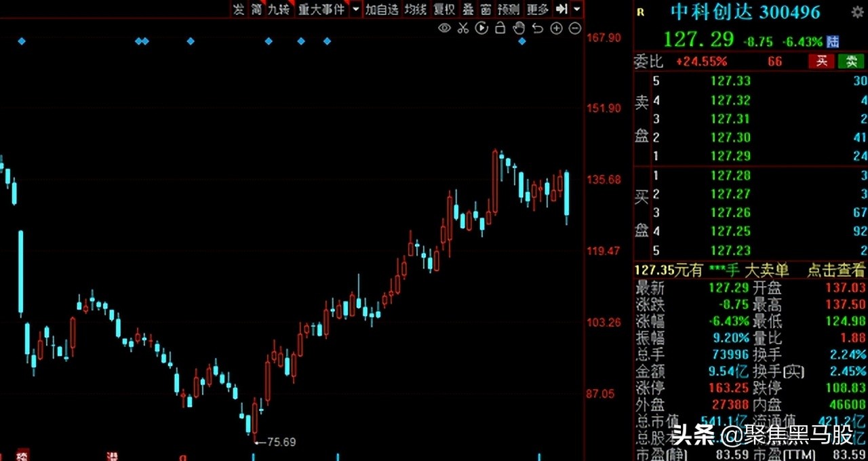Screen dimensions: 868x461
Task: Click the 跌停 price 108.83
Action: pyautogui.click(x=845, y=388)
